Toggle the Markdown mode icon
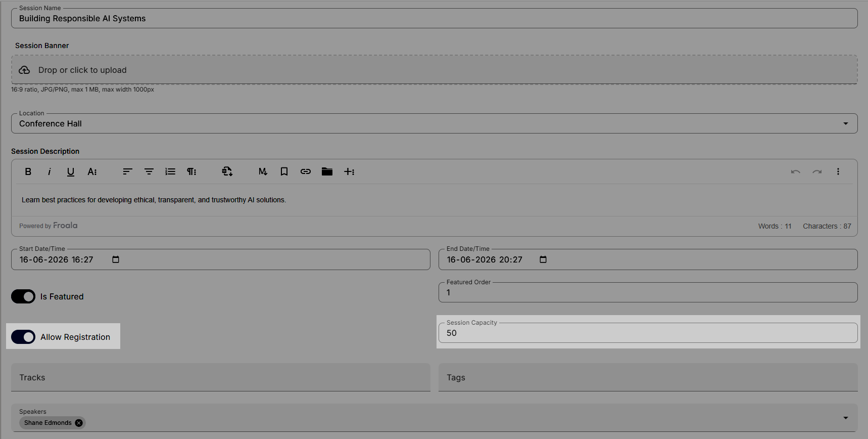868x439 pixels. [x=263, y=172]
